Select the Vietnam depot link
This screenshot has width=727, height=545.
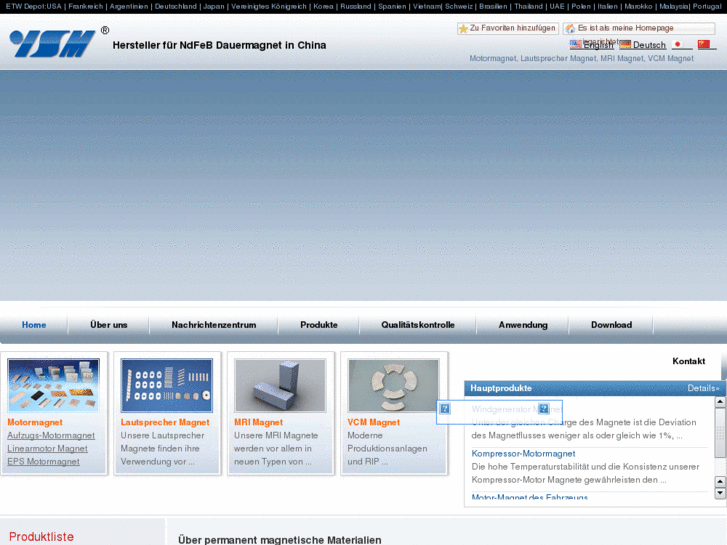(x=427, y=6)
